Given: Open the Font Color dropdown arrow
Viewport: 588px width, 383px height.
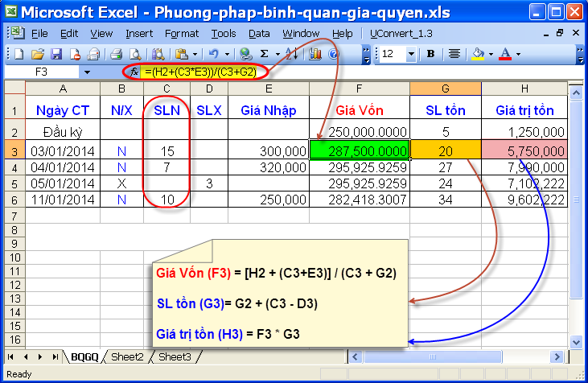Looking at the screenshot, I should (518, 54).
